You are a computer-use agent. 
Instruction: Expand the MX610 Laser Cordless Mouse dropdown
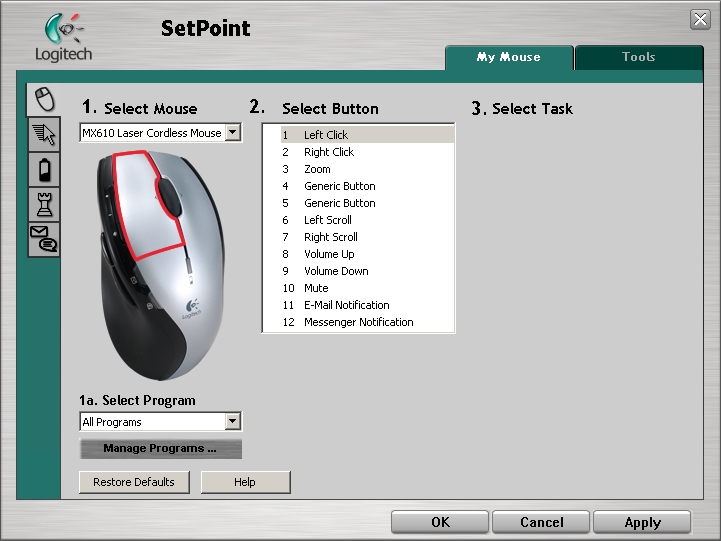[233, 133]
